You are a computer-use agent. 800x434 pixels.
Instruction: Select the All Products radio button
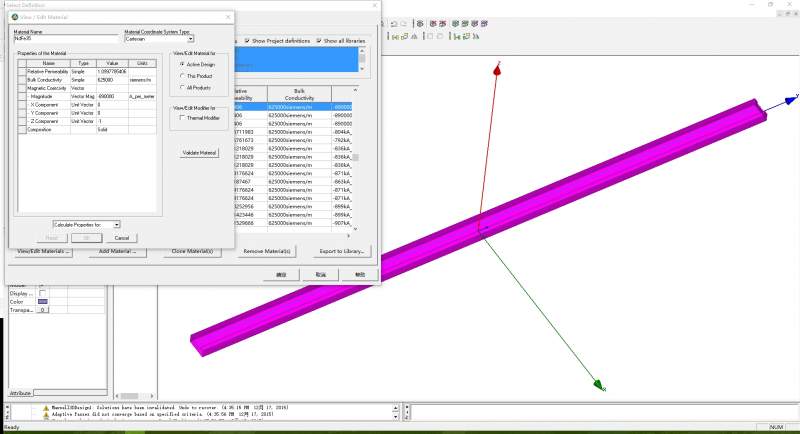[x=182, y=88]
